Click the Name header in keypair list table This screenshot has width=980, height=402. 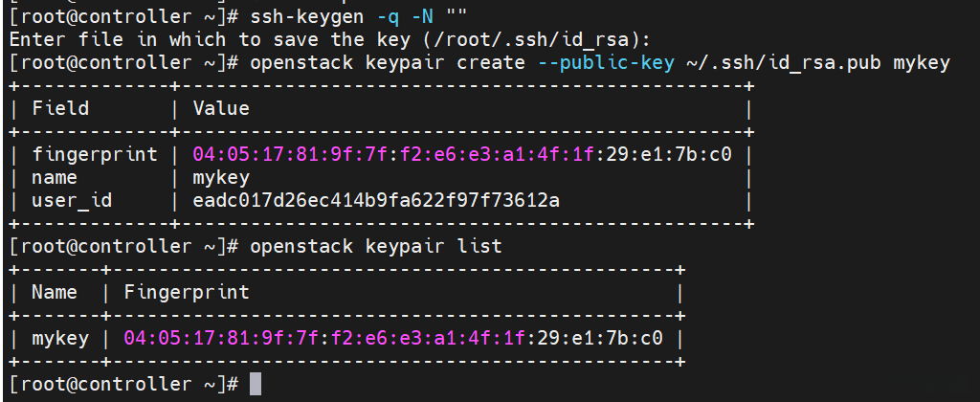click(x=55, y=292)
